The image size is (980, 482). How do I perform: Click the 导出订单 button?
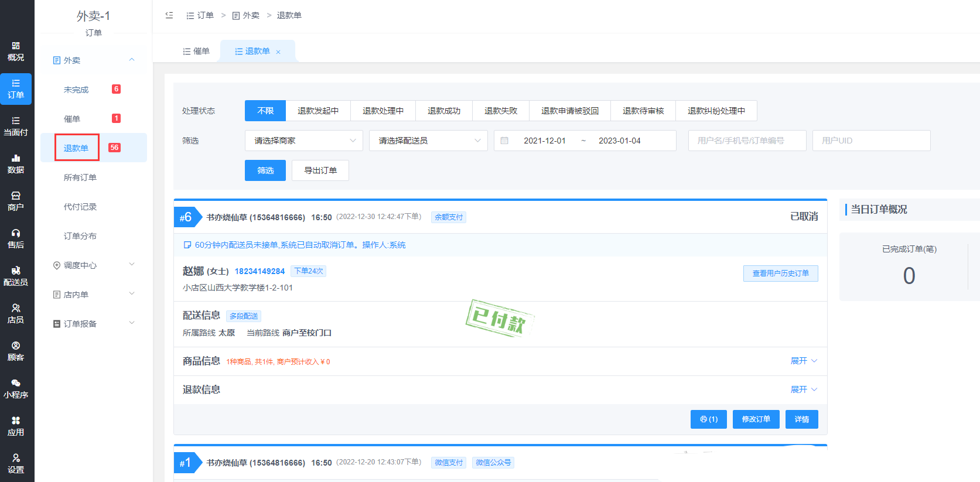pos(320,170)
